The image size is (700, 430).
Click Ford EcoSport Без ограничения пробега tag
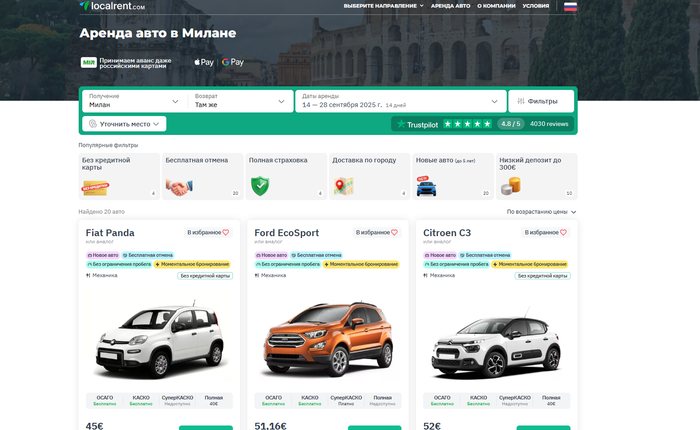pyautogui.click(x=287, y=264)
